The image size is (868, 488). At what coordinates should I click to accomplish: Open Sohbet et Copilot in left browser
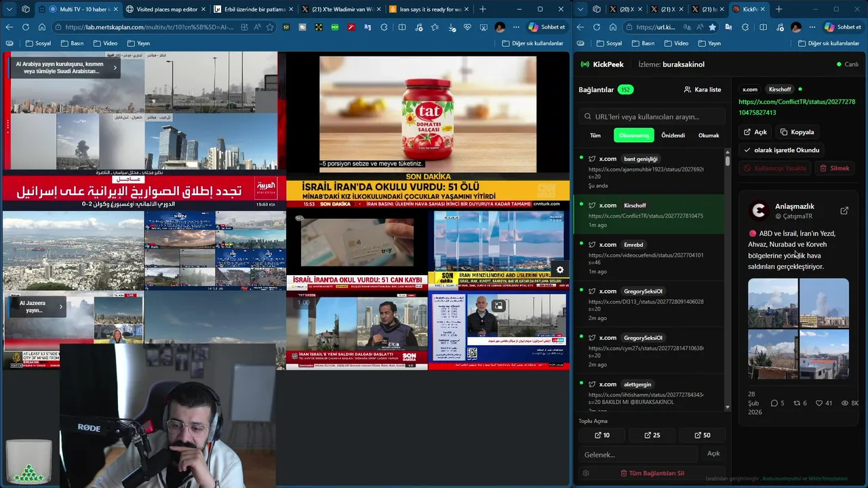[x=547, y=27]
